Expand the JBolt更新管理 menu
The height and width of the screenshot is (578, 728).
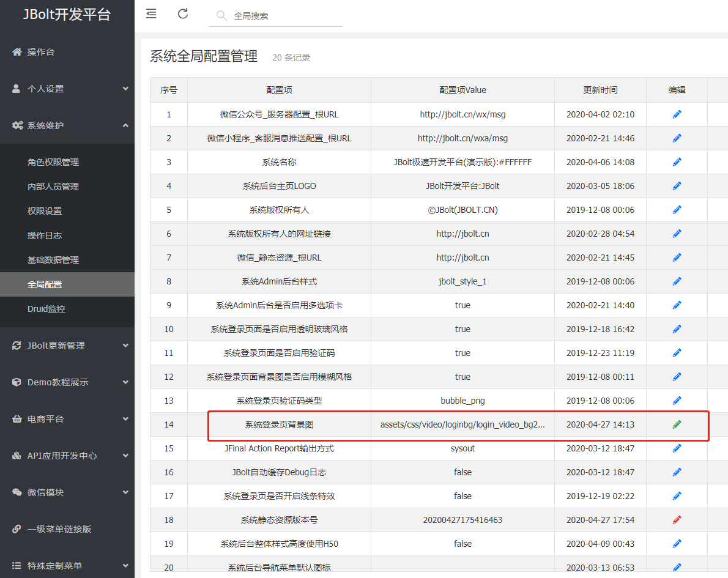[x=67, y=346]
